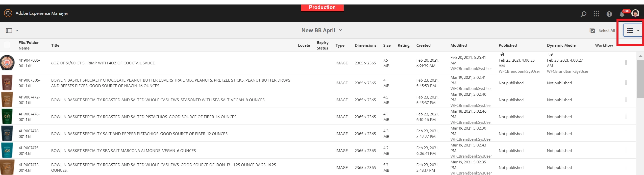644x175 pixels.
Task: Grab the reorder handle for 4119007473 row
Action: tap(626, 167)
